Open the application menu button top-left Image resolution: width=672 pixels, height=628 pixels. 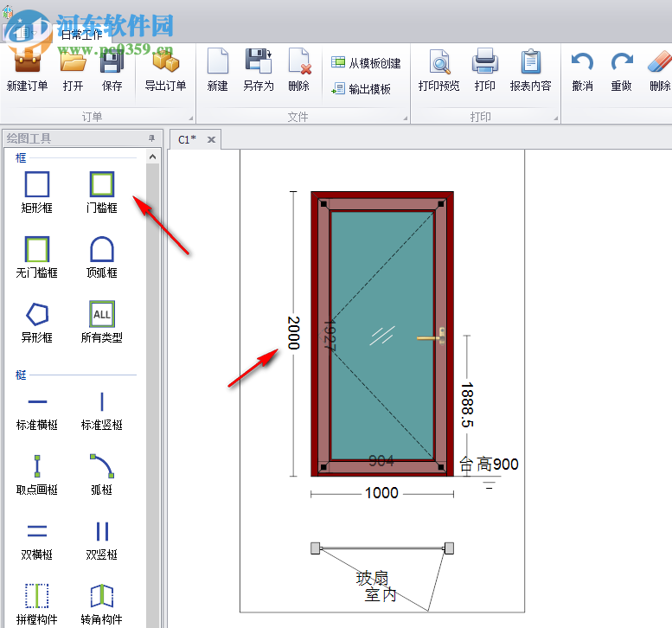click(26, 31)
